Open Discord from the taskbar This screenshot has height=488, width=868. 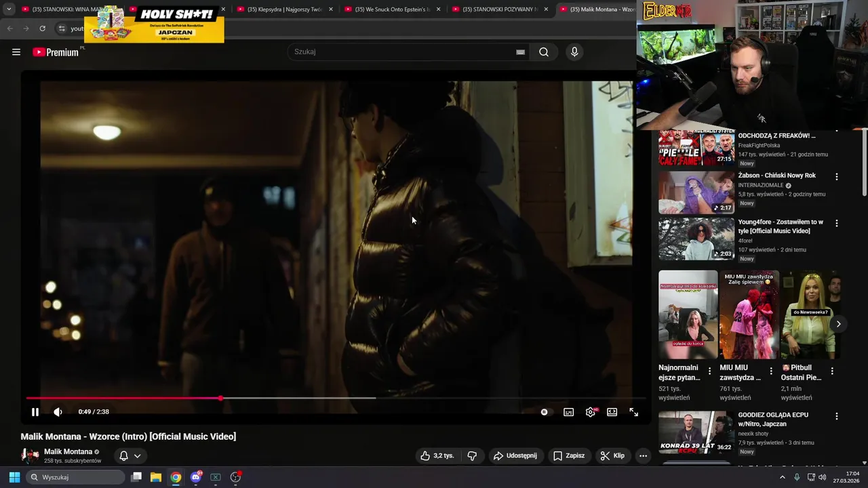tap(196, 477)
